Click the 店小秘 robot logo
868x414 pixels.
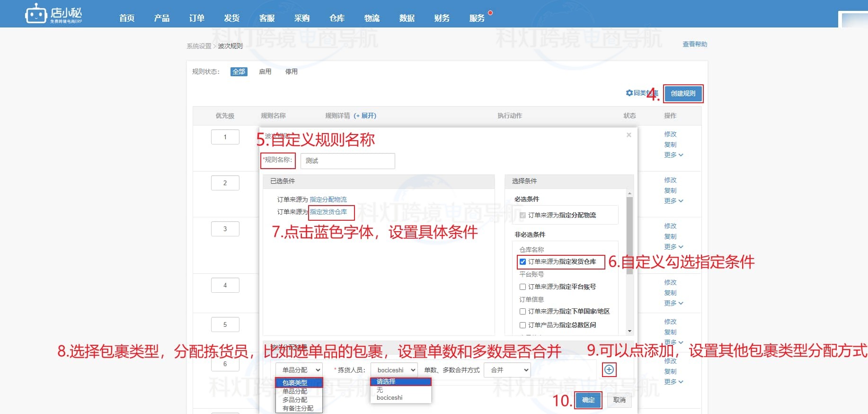36,14
